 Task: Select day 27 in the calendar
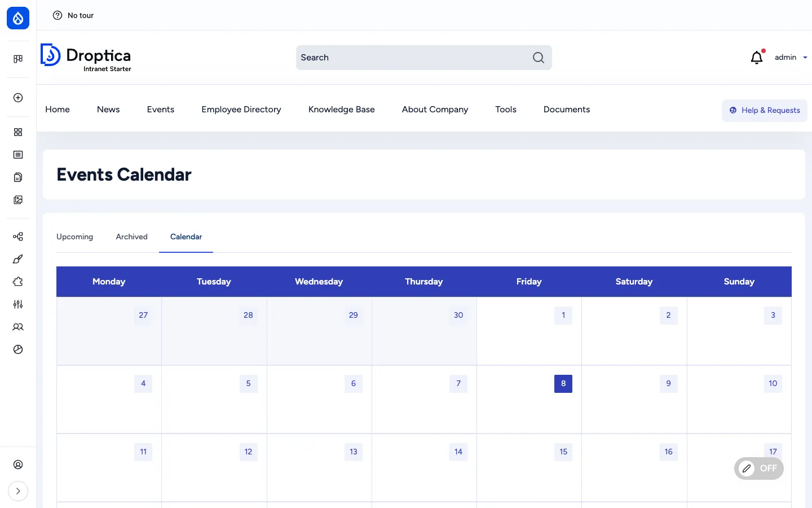pyautogui.click(x=143, y=316)
